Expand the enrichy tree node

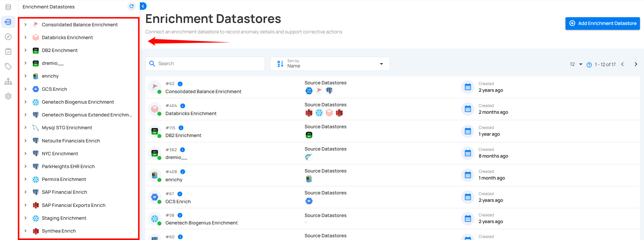click(x=25, y=76)
